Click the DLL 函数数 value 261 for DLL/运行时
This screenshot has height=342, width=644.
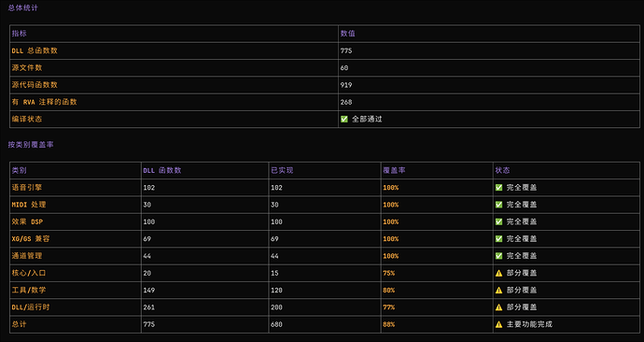(149, 307)
